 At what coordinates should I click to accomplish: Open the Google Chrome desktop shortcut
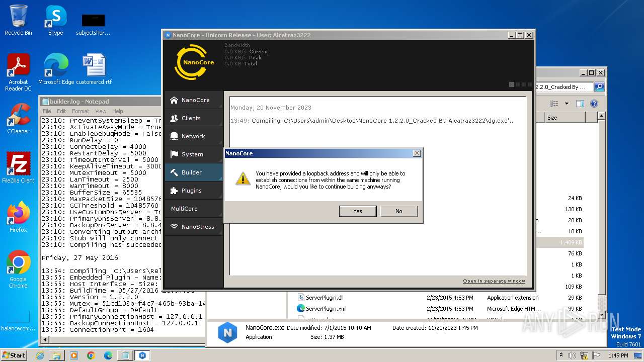[x=18, y=269]
